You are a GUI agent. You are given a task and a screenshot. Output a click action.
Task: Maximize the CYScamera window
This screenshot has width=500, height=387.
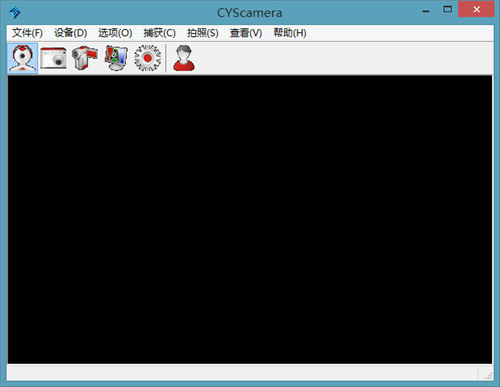pos(447,9)
